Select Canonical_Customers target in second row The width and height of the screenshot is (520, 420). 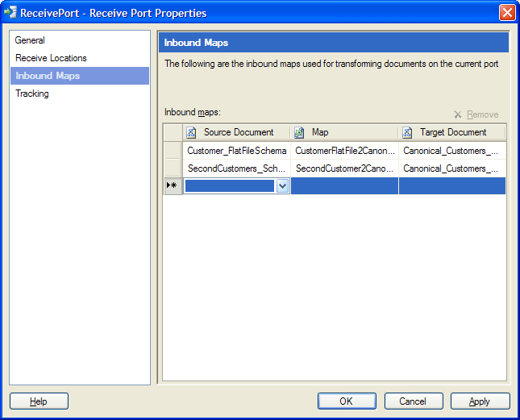click(x=452, y=168)
